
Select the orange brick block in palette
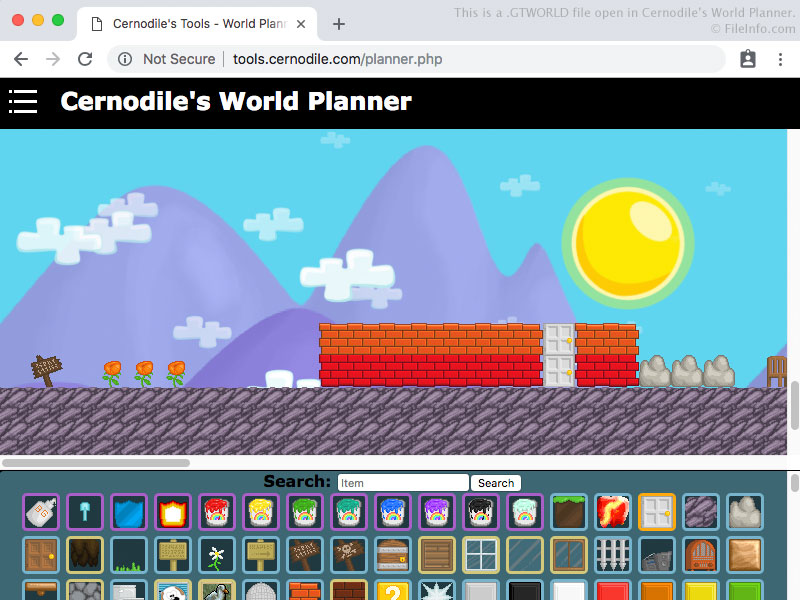pos(305,590)
